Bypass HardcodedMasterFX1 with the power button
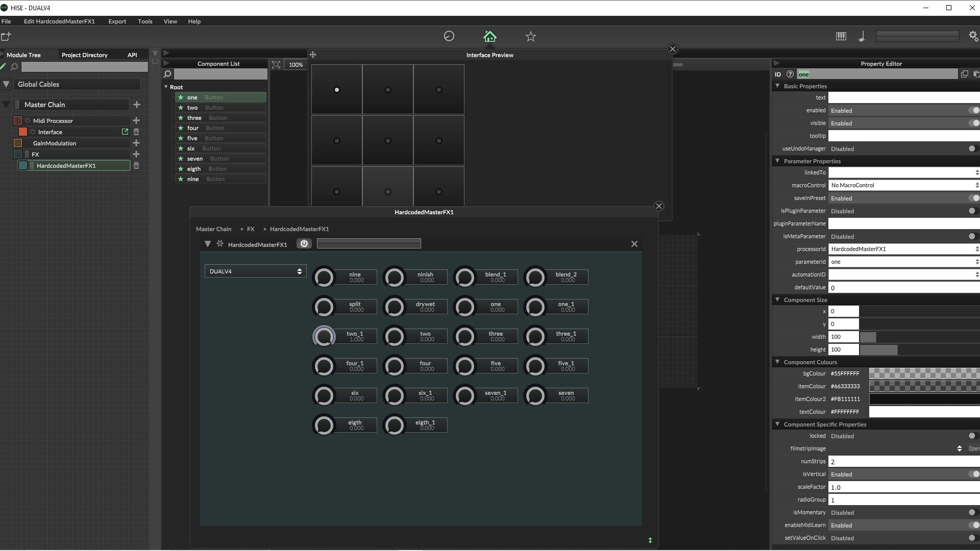 point(304,243)
